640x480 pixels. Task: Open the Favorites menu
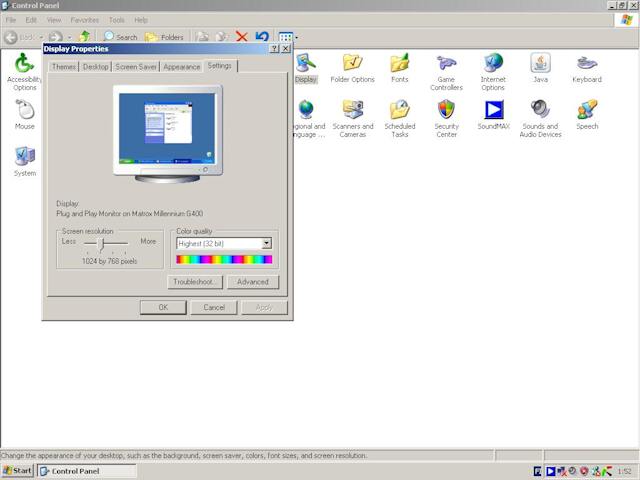pos(84,20)
